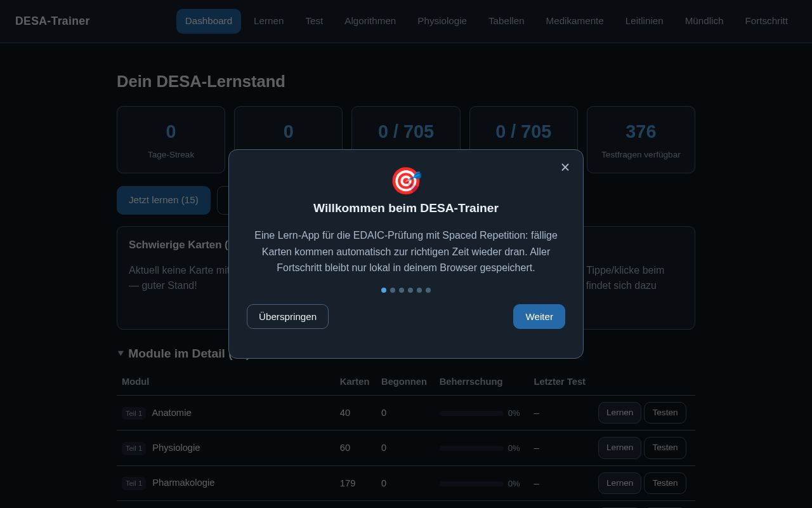Click the Beherrschung column header
812x508 pixels.
coord(471,382)
